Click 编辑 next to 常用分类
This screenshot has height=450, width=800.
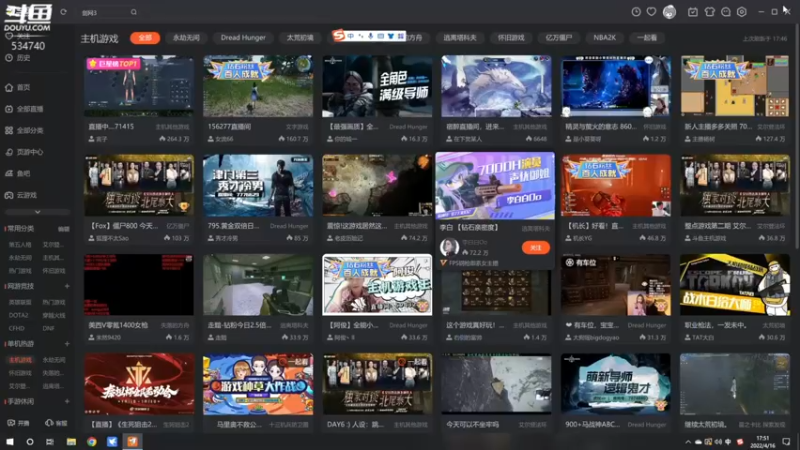tap(64, 229)
